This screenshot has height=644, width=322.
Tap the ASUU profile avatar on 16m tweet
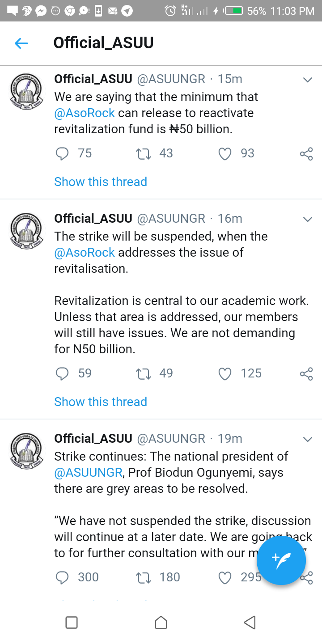click(x=26, y=231)
